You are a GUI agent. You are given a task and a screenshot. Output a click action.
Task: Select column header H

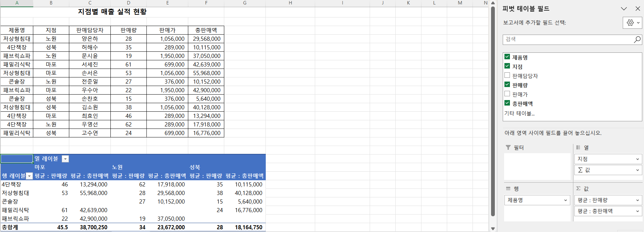pyautogui.click(x=290, y=3)
